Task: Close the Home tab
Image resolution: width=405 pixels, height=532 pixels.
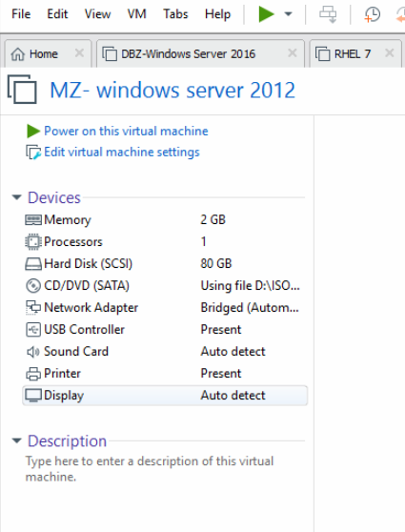Action: coord(79,53)
